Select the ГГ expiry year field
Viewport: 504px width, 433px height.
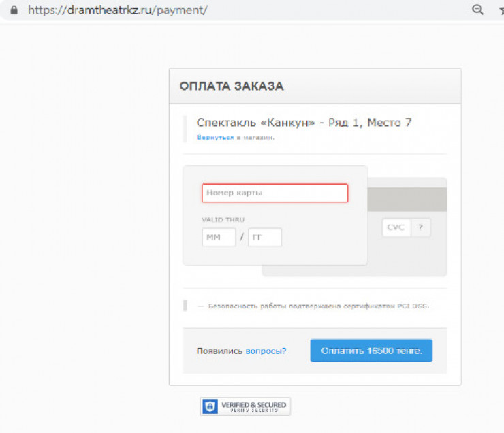click(x=264, y=237)
